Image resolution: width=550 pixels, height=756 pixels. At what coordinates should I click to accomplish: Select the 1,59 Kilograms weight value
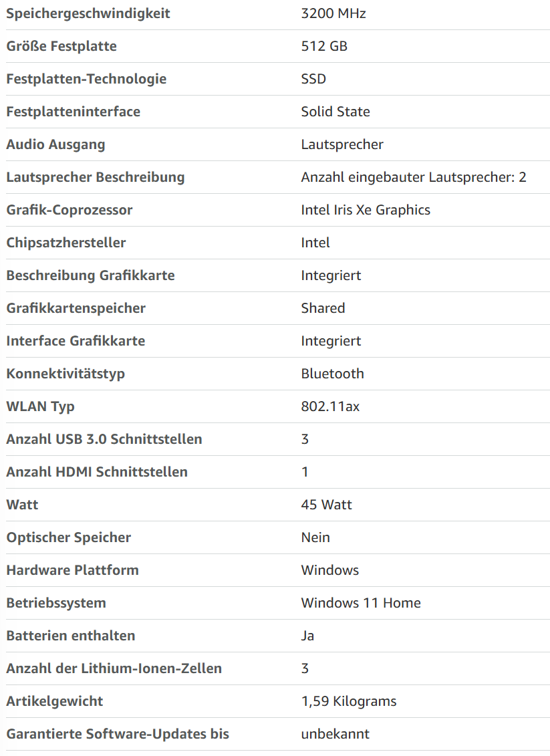click(x=348, y=701)
